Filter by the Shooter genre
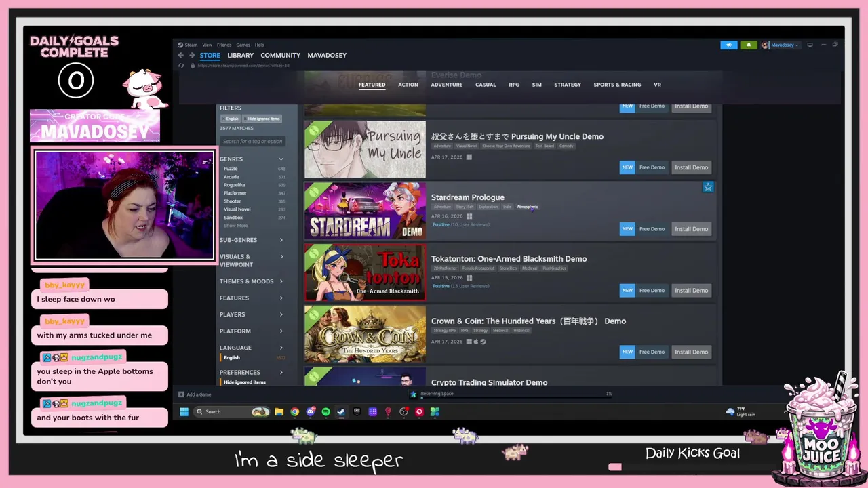 pos(254,201)
